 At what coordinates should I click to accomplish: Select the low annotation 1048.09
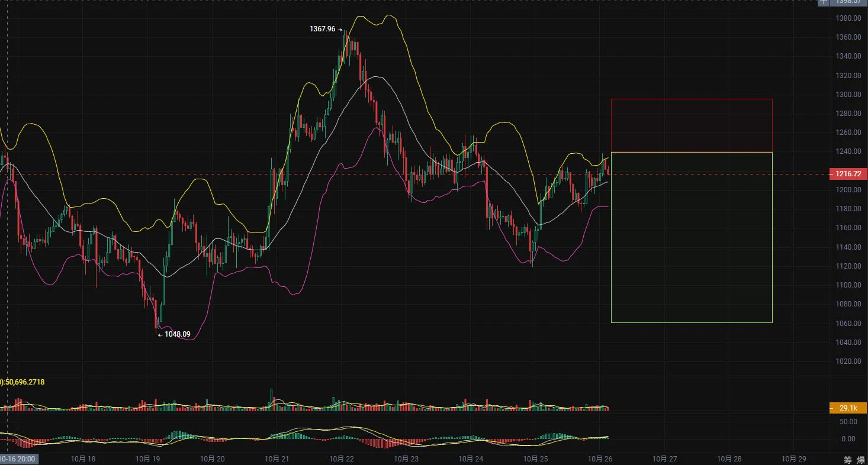pos(178,334)
